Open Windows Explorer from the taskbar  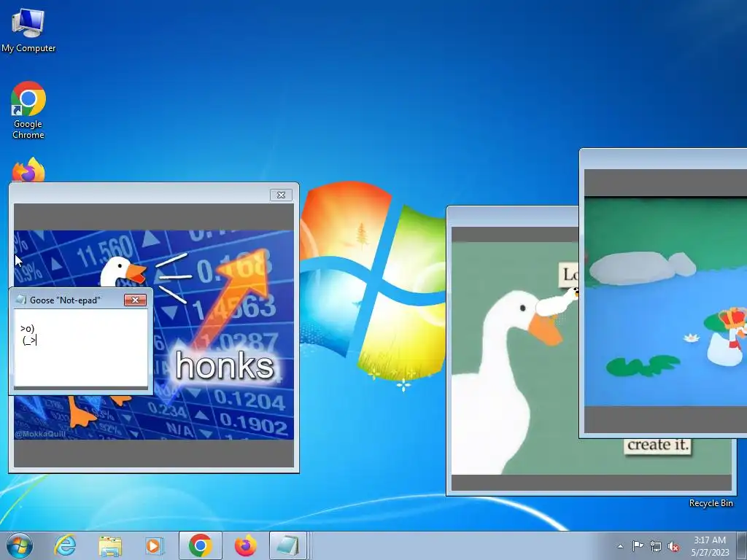tap(110, 545)
